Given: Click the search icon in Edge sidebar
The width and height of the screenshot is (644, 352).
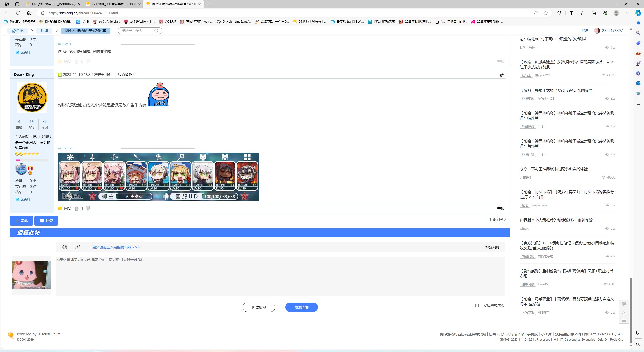Looking at the screenshot, I should coord(638,33).
